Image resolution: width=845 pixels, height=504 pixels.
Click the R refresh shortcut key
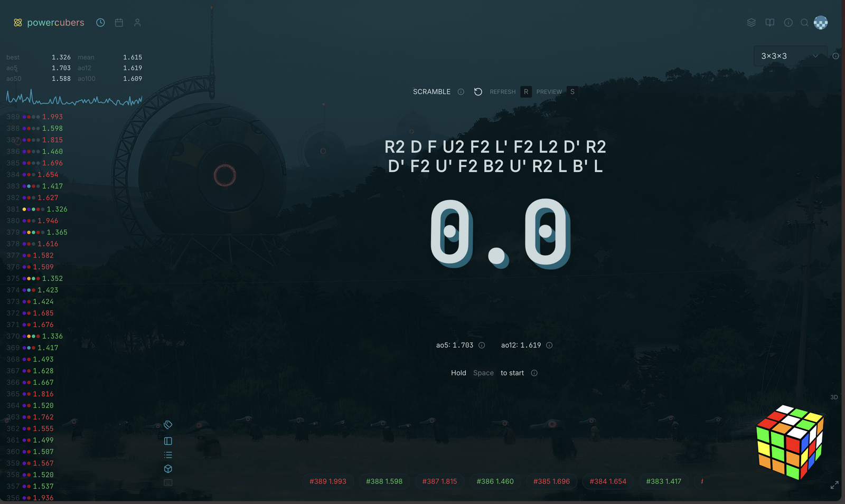pyautogui.click(x=526, y=92)
